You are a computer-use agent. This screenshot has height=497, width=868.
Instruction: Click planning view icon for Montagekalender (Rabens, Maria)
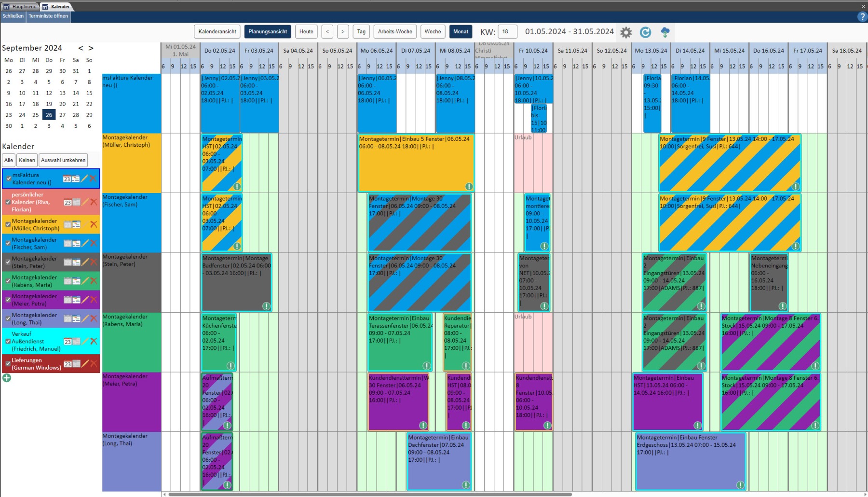pos(76,281)
